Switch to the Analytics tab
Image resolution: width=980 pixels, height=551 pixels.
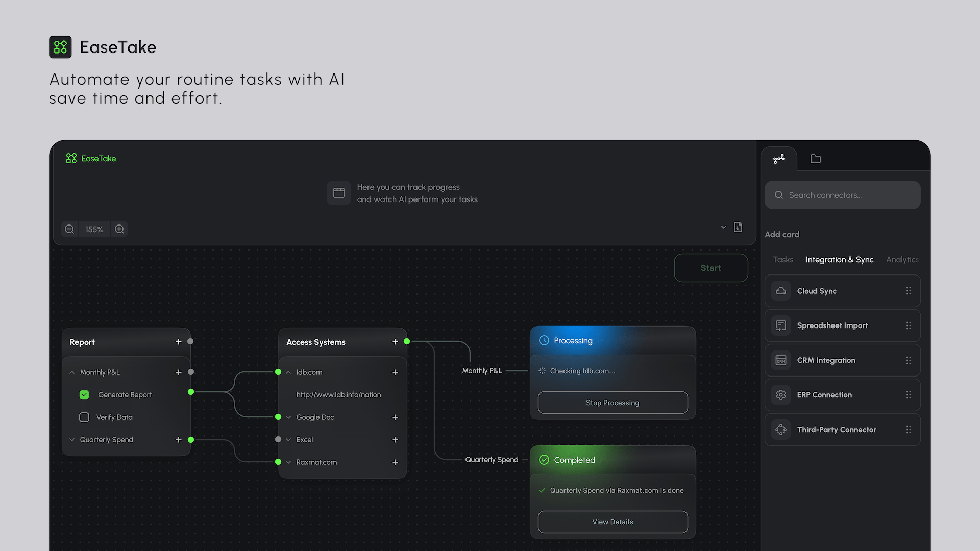901,260
